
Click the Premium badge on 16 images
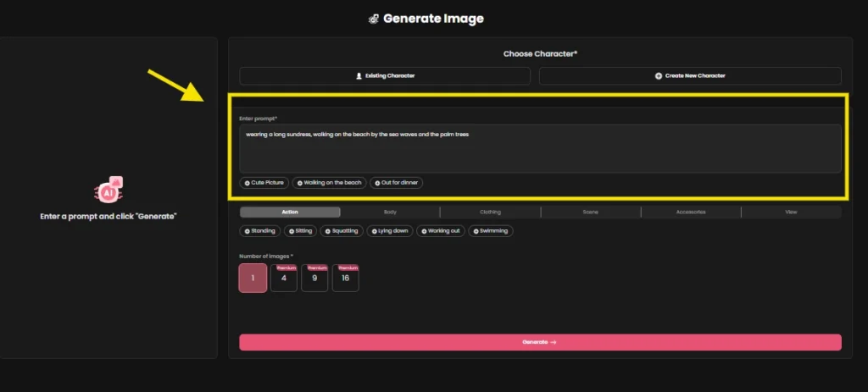coord(348,268)
